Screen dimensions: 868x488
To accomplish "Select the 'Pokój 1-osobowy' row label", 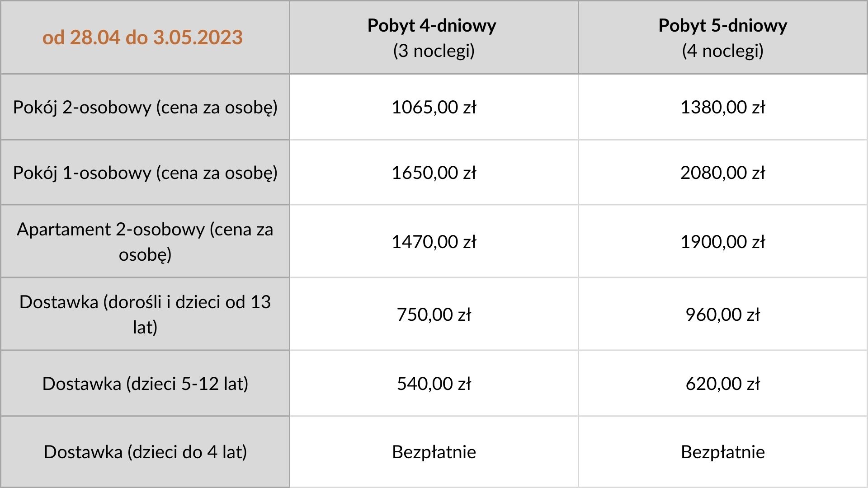I will tap(145, 173).
